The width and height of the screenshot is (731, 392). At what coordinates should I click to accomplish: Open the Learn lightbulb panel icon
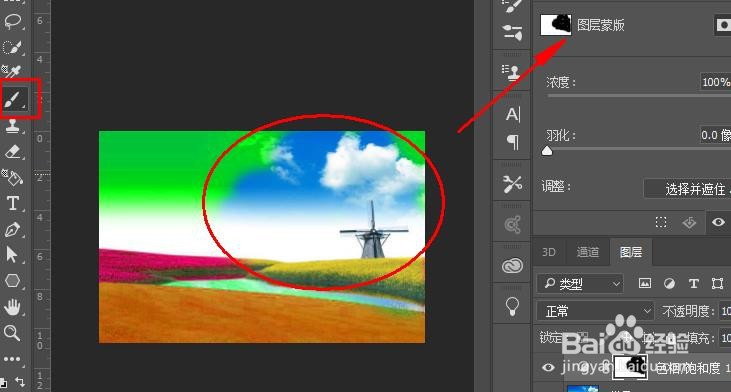512,307
